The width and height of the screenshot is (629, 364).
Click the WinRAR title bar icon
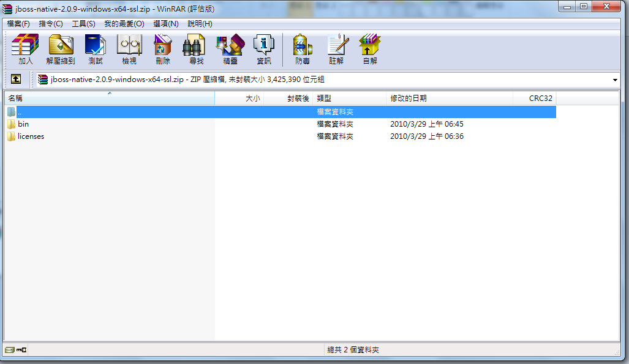point(7,9)
